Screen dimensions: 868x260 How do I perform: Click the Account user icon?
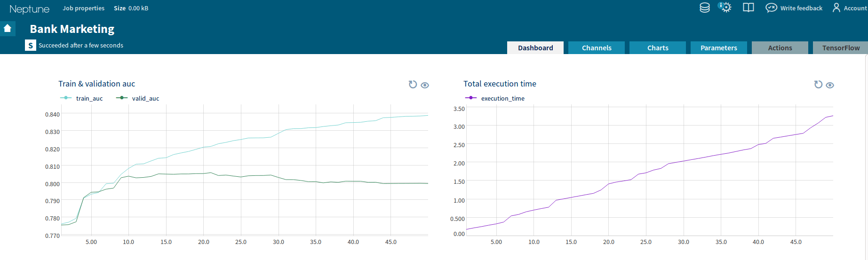(x=836, y=8)
